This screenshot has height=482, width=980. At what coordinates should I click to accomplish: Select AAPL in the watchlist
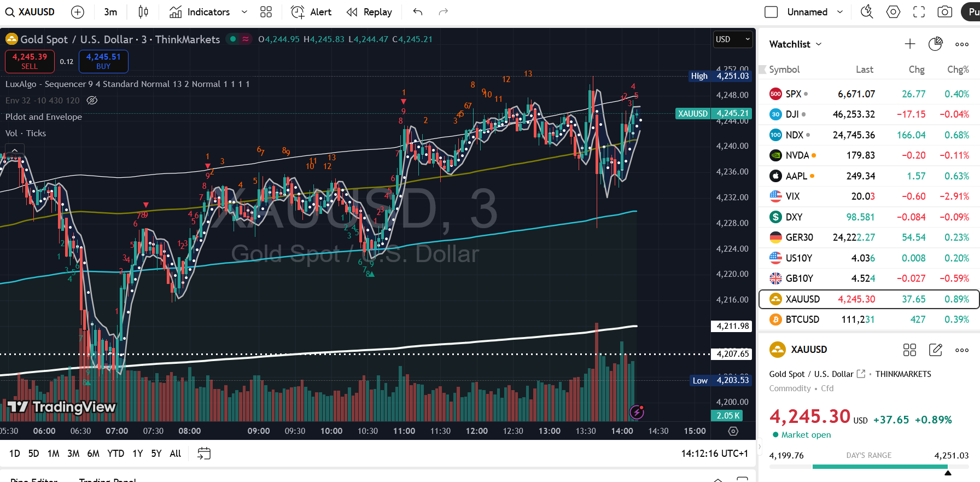tap(869, 176)
